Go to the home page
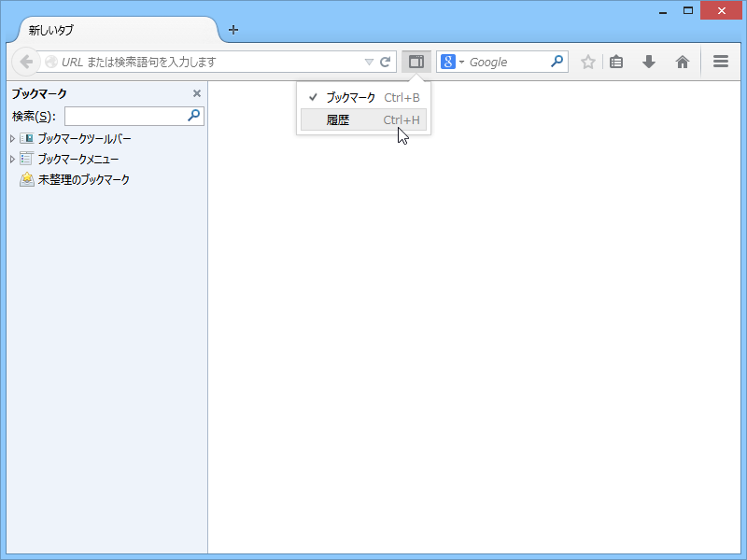This screenshot has width=747, height=560. click(x=683, y=62)
